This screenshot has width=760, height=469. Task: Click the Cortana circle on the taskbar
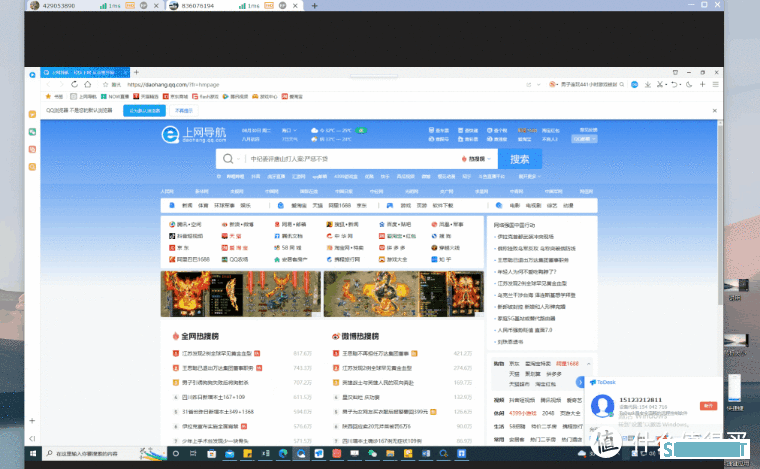[176, 453]
